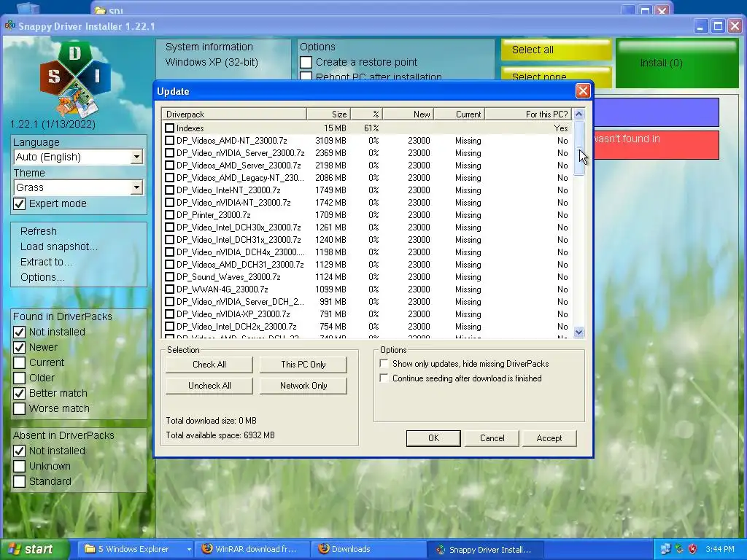Screen dimensions: 747x560
Task: Click the This PC Only button
Action: click(x=303, y=365)
